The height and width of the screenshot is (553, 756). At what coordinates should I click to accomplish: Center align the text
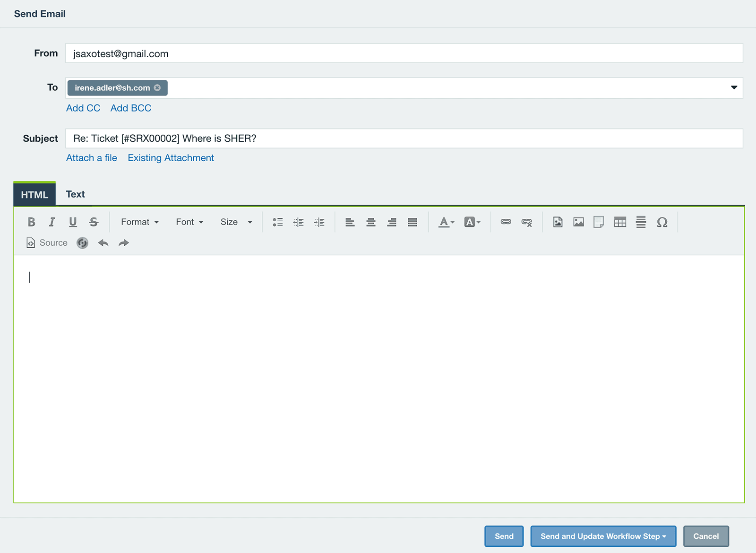tap(371, 222)
